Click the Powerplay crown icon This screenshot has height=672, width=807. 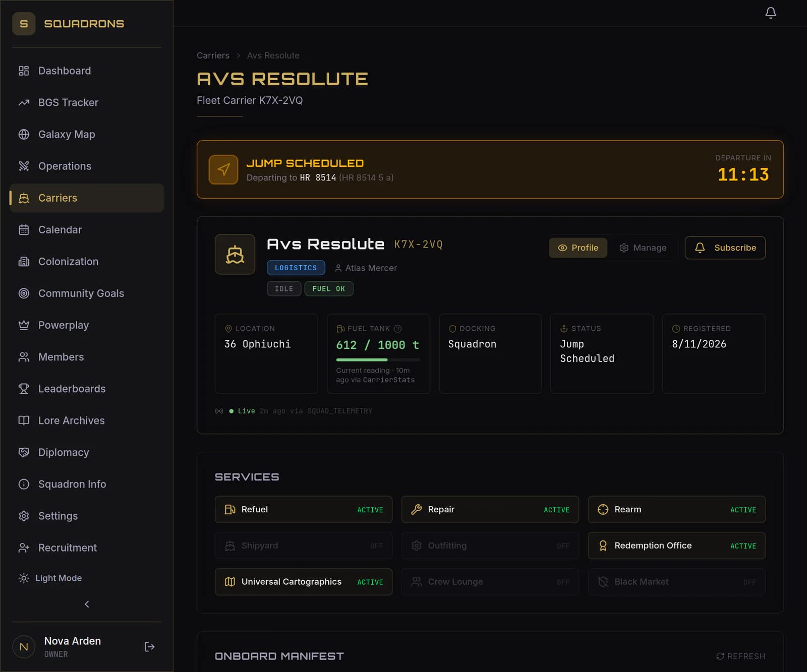point(24,325)
